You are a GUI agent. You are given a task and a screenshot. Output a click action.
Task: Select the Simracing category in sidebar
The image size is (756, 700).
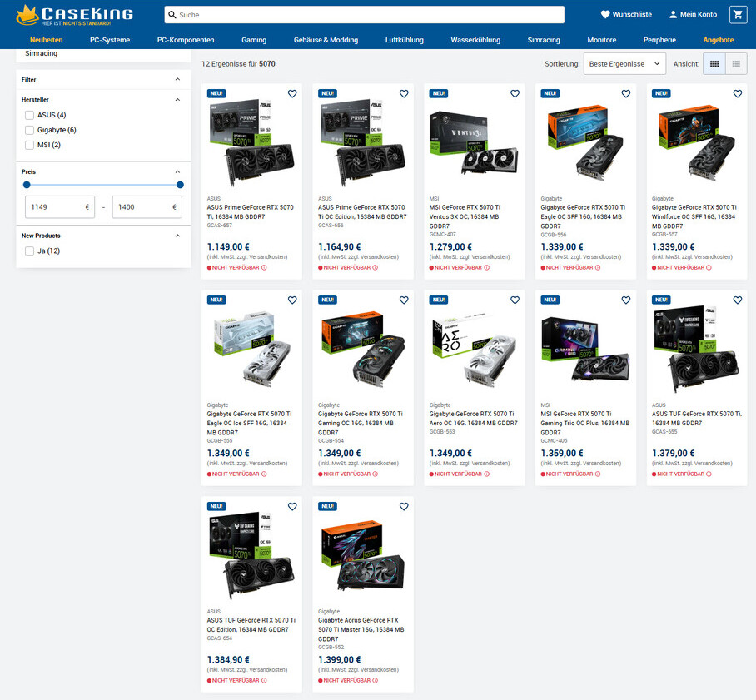pos(41,53)
